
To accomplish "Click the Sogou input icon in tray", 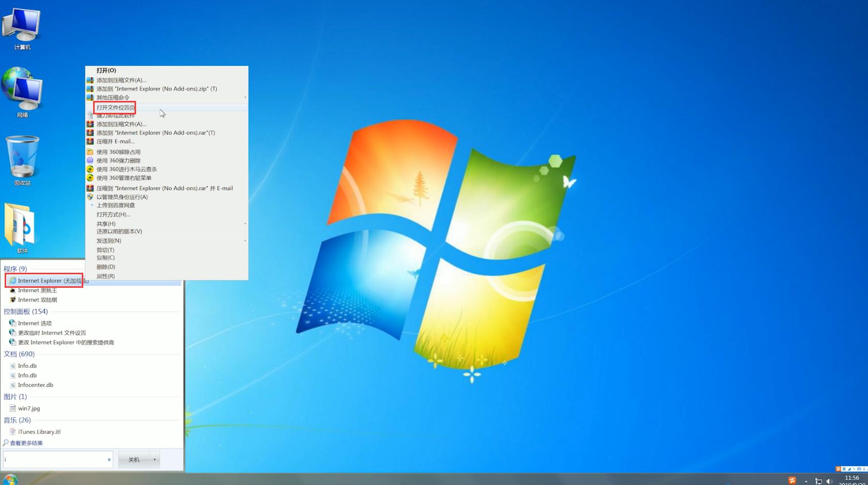I will click(792, 481).
